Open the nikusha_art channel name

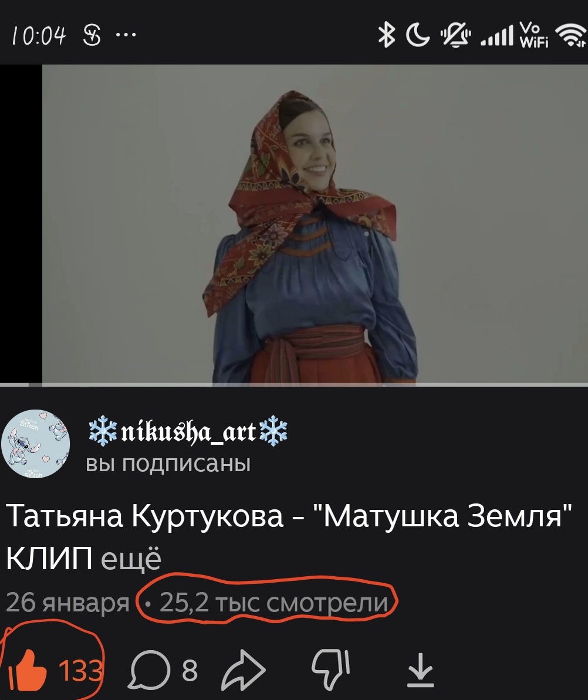point(188,432)
